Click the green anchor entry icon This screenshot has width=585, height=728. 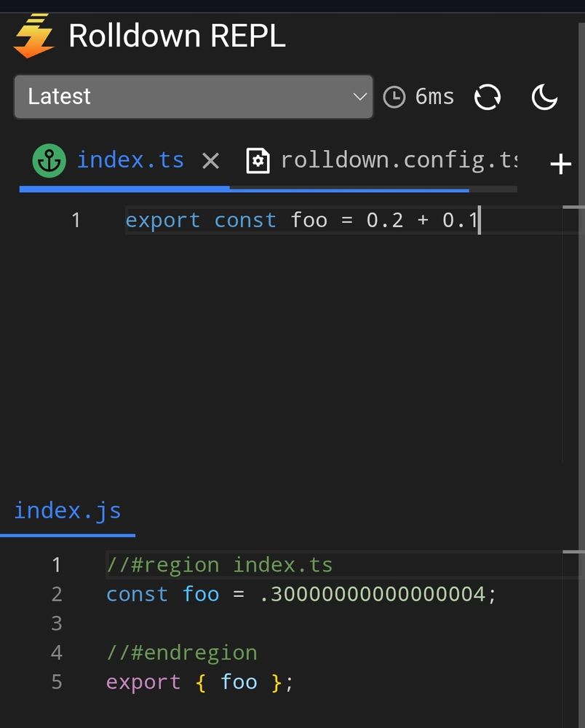[49, 161]
